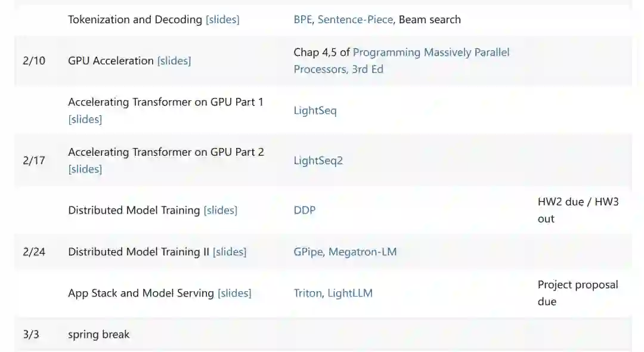644x352 pixels.
Task: Click the Project proposal due note
Action: click(577, 293)
